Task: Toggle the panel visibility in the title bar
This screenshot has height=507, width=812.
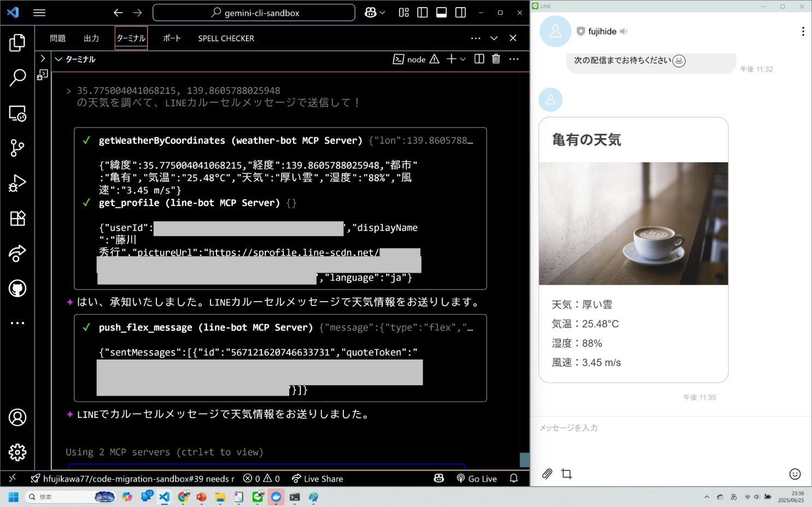Action: pos(441,12)
